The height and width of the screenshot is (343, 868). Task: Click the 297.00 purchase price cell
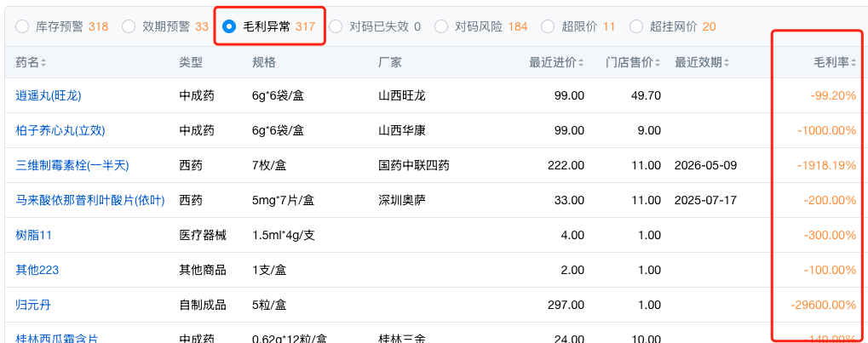point(566,305)
